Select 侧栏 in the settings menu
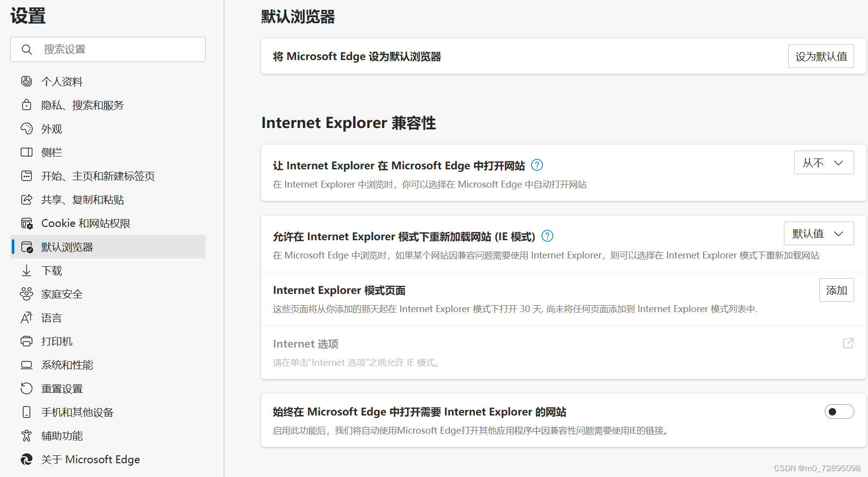The height and width of the screenshot is (477, 868). 108,152
